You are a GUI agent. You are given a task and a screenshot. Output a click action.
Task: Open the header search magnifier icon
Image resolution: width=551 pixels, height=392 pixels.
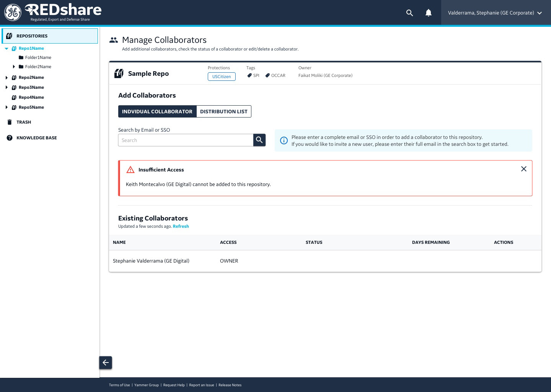pyautogui.click(x=409, y=13)
